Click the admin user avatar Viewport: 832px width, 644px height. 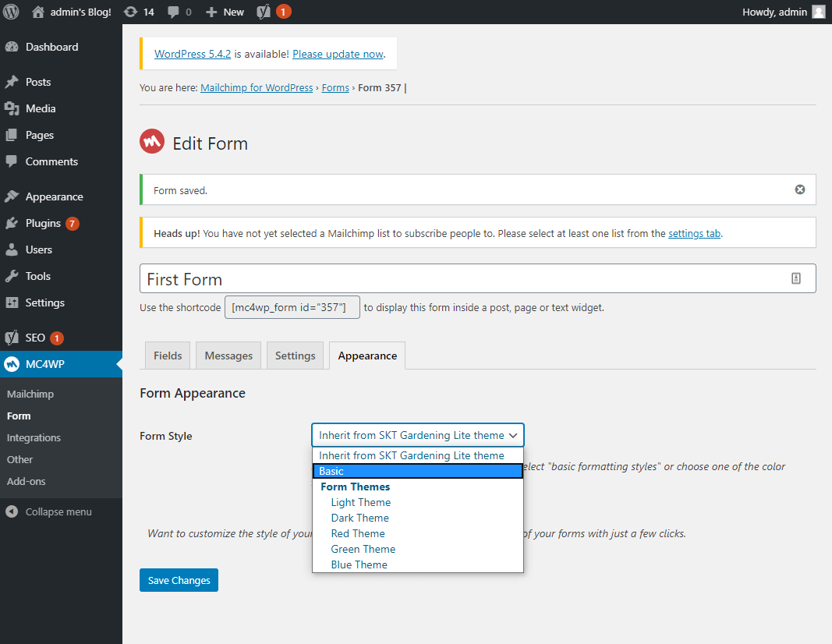(x=819, y=12)
